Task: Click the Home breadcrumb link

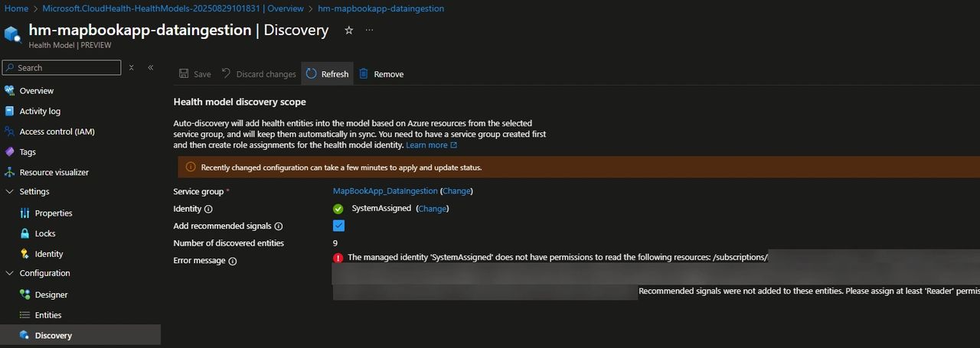Action: (x=16, y=8)
